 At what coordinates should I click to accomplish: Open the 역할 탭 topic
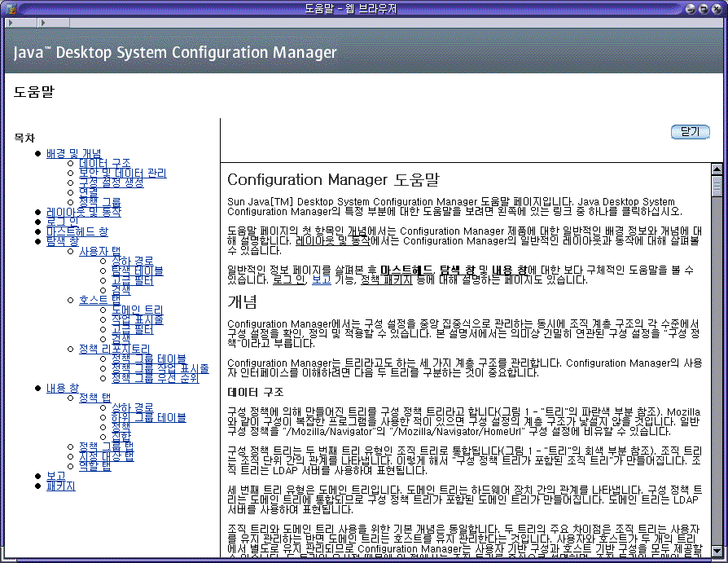(x=95, y=465)
